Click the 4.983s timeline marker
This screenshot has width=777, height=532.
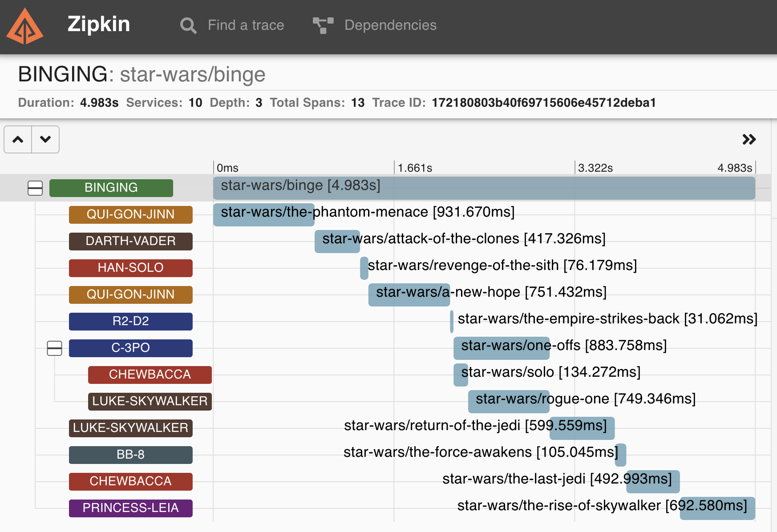735,168
